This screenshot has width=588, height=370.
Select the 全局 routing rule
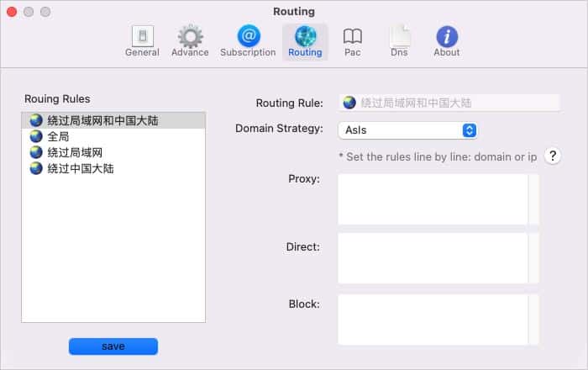[x=113, y=136]
